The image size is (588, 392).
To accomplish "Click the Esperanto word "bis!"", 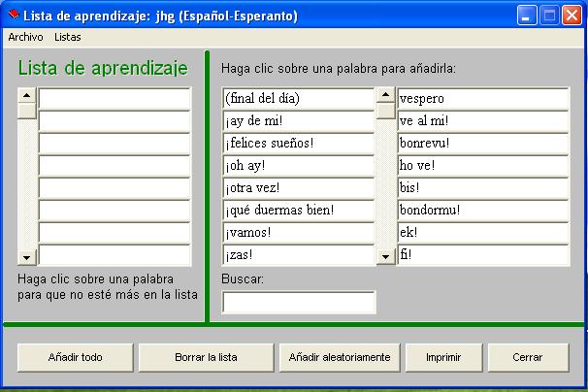I will tap(483, 188).
